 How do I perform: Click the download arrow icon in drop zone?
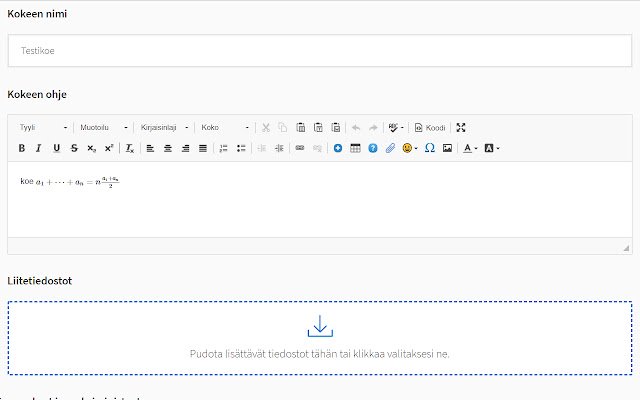[320, 326]
